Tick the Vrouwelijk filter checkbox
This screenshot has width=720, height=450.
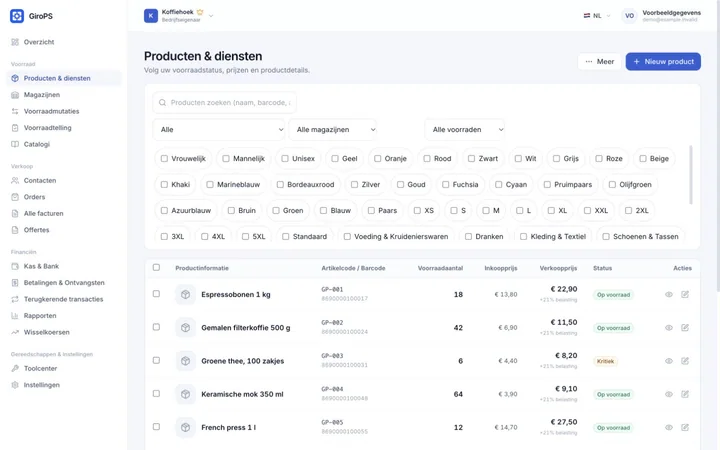164,158
